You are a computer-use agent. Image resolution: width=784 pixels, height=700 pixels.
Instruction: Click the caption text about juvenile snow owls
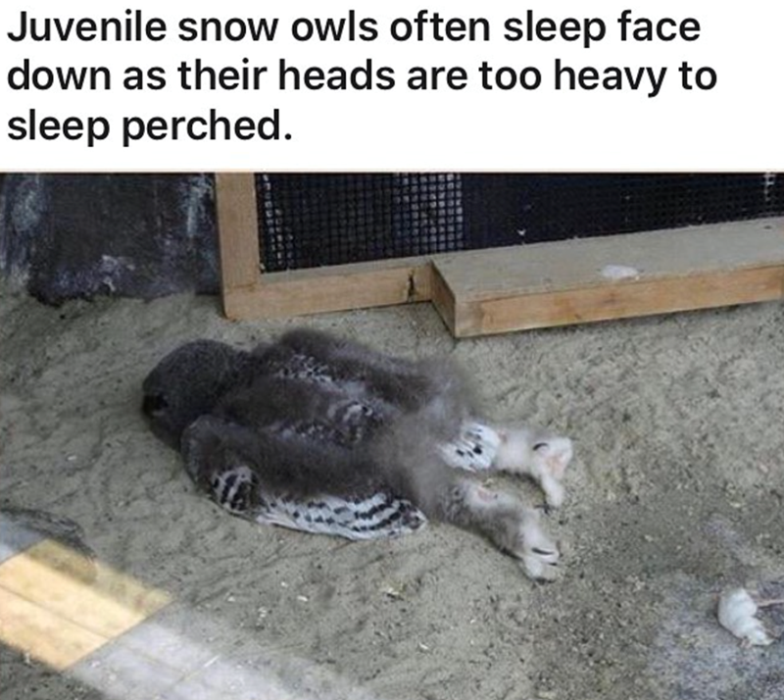click(x=362, y=76)
